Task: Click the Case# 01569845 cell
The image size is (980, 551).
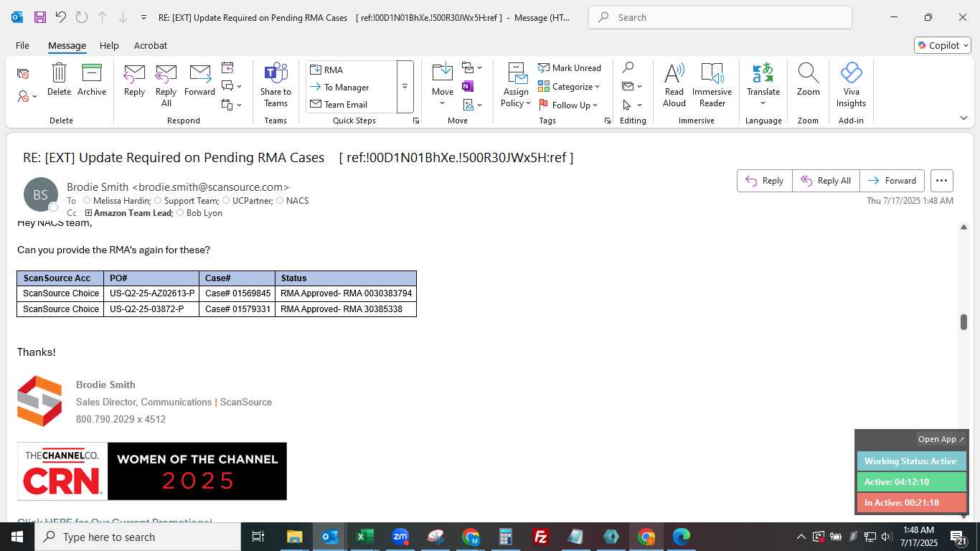Action: (x=237, y=293)
